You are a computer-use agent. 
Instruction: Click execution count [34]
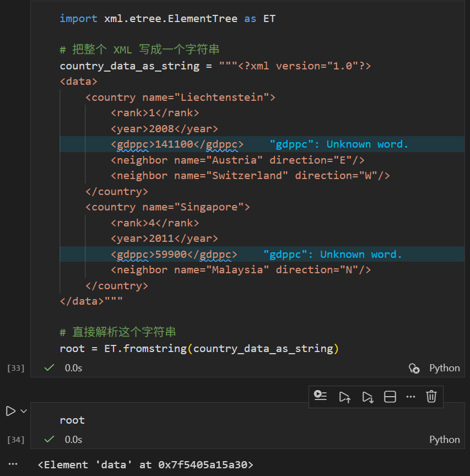tap(16, 440)
